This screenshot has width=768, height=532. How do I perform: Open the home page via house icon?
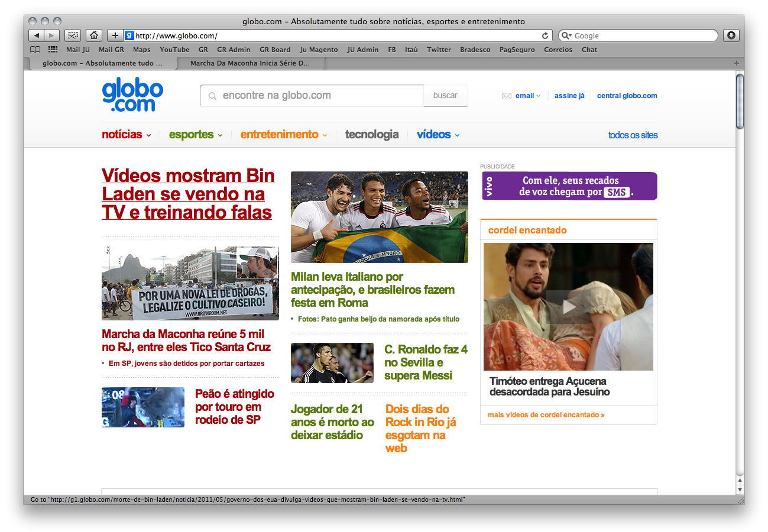pos(93,35)
